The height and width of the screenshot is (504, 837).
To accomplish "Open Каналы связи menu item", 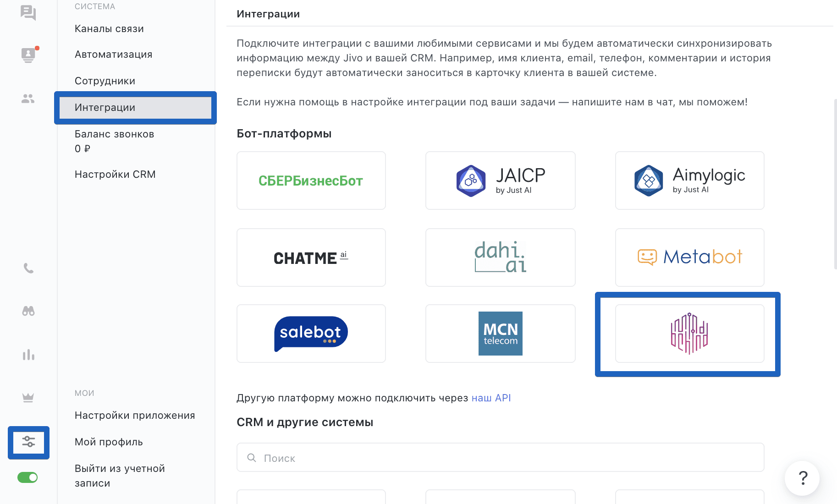I will (x=109, y=28).
